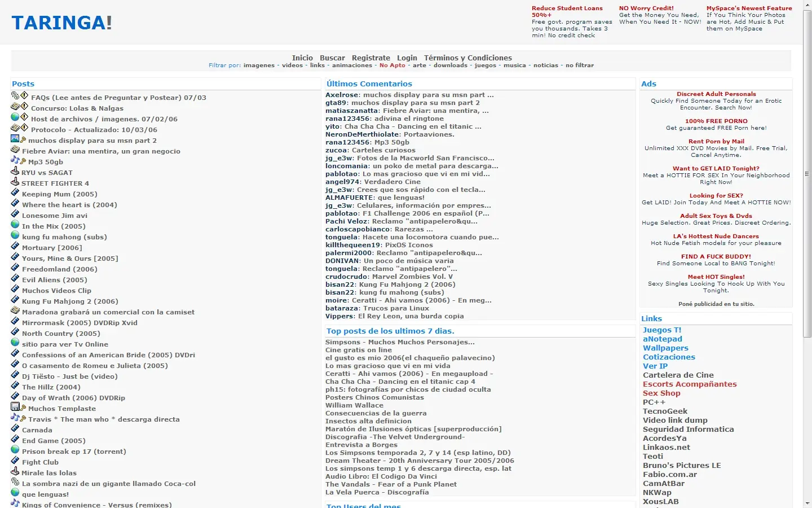Open the 'Cartelera de Cine' sidebar link

pyautogui.click(x=678, y=375)
